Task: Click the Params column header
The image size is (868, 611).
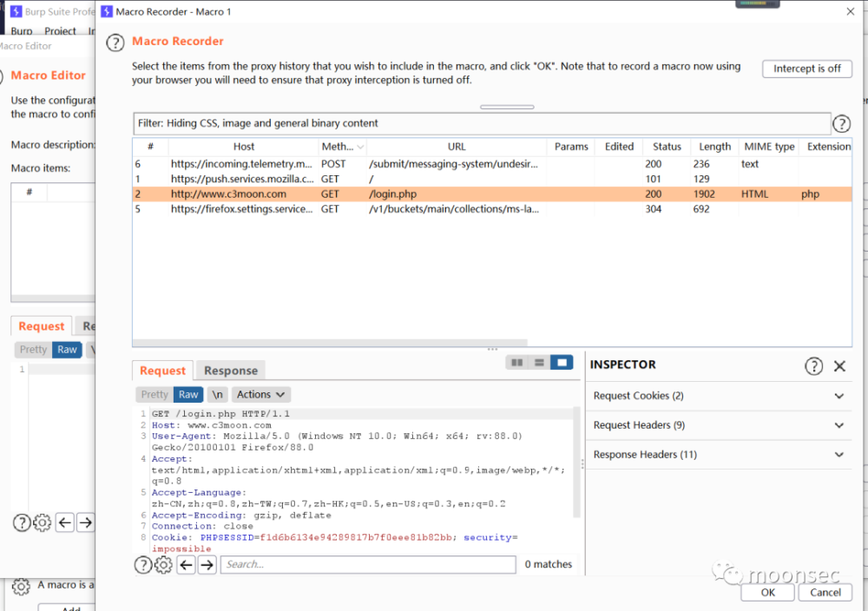Action: pos(571,147)
